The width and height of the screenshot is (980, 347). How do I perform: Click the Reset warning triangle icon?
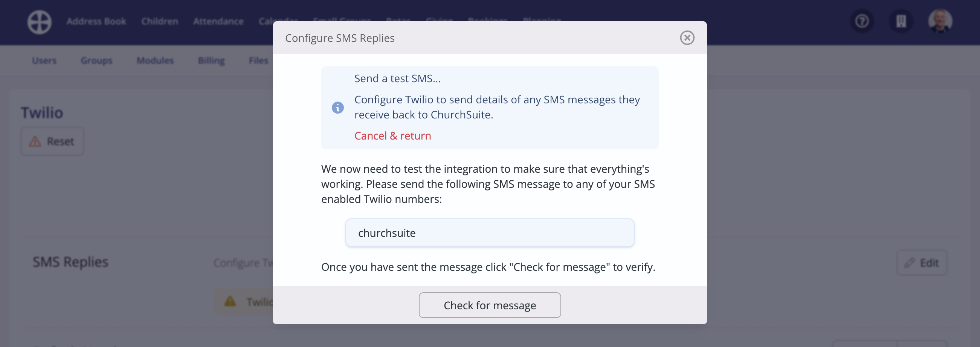35,141
